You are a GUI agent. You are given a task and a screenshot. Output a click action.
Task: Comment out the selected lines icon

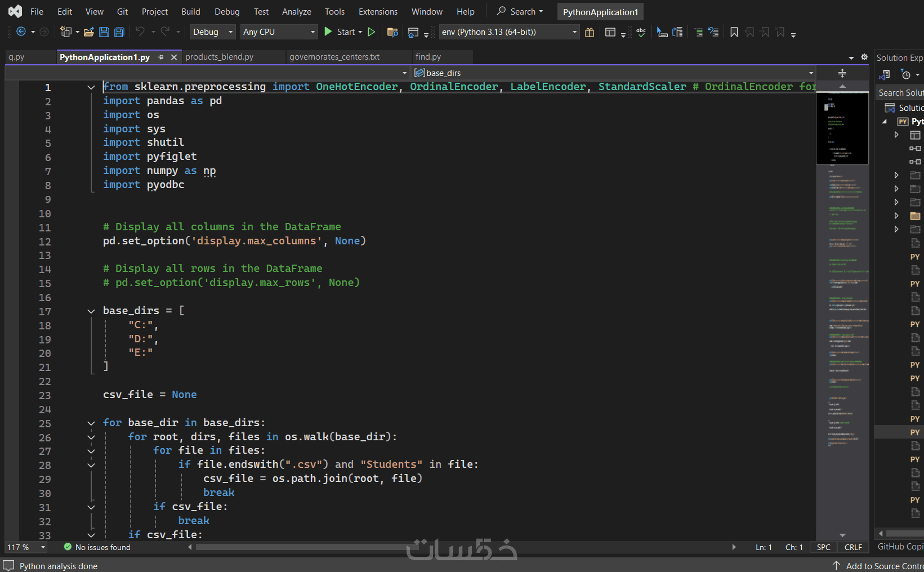698,32
